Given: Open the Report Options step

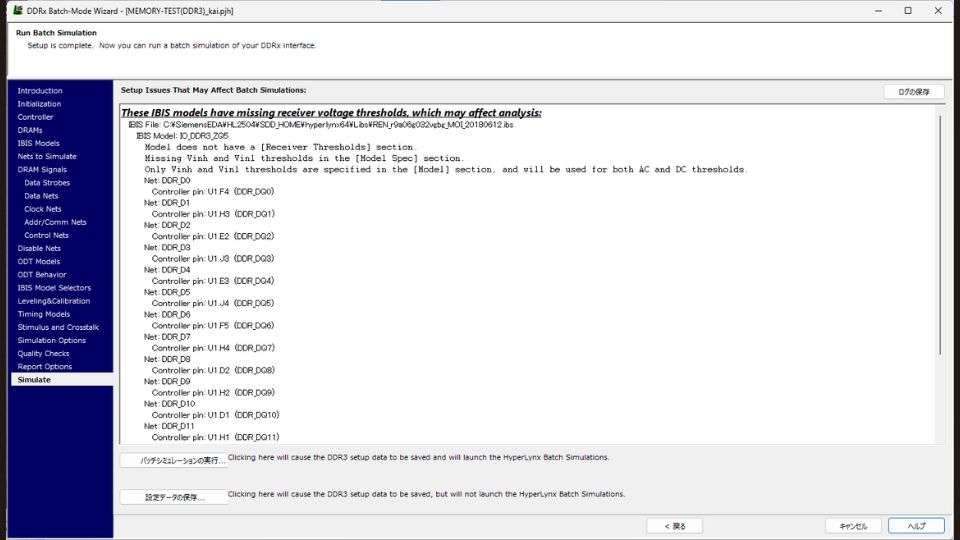Looking at the screenshot, I should 44,367.
